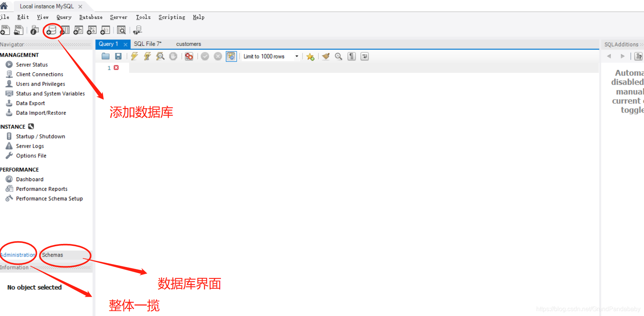Stop the running query hand icon

pos(173,56)
